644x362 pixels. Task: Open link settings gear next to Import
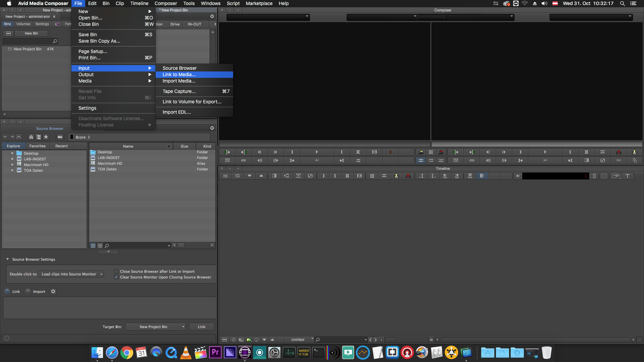tap(53, 292)
